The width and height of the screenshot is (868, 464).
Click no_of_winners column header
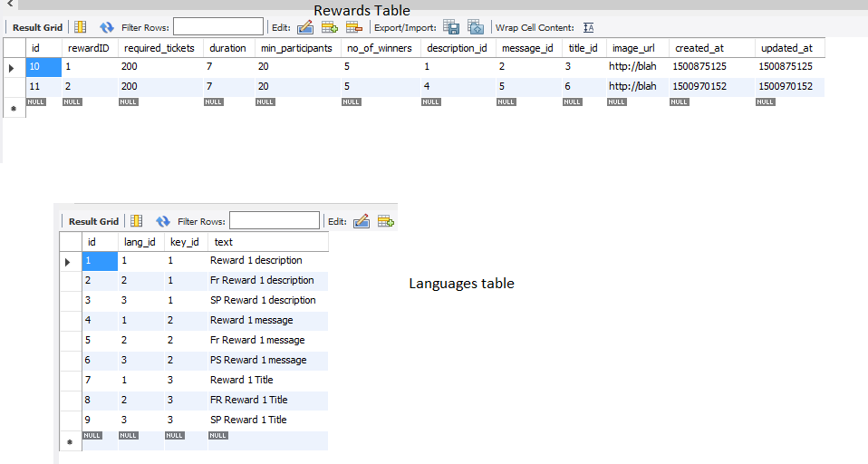[381, 48]
